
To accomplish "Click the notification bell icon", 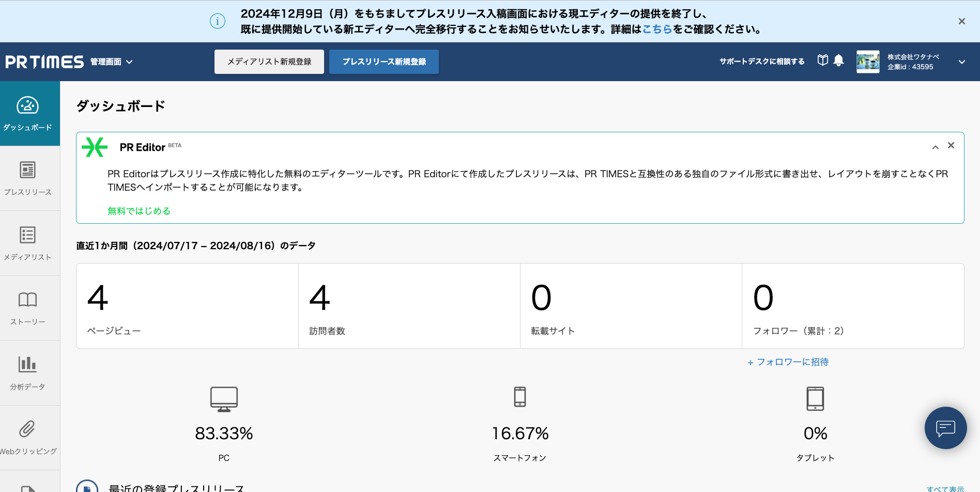I will [839, 60].
